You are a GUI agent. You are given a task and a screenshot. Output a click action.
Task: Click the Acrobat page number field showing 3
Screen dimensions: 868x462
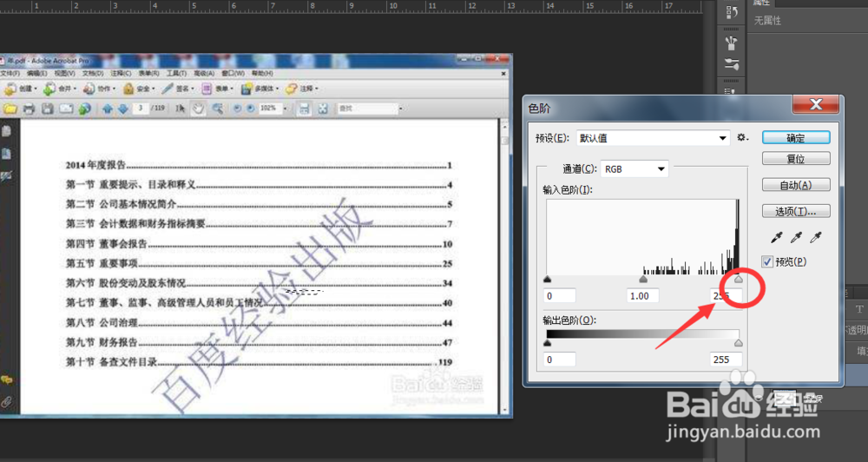tap(141, 108)
